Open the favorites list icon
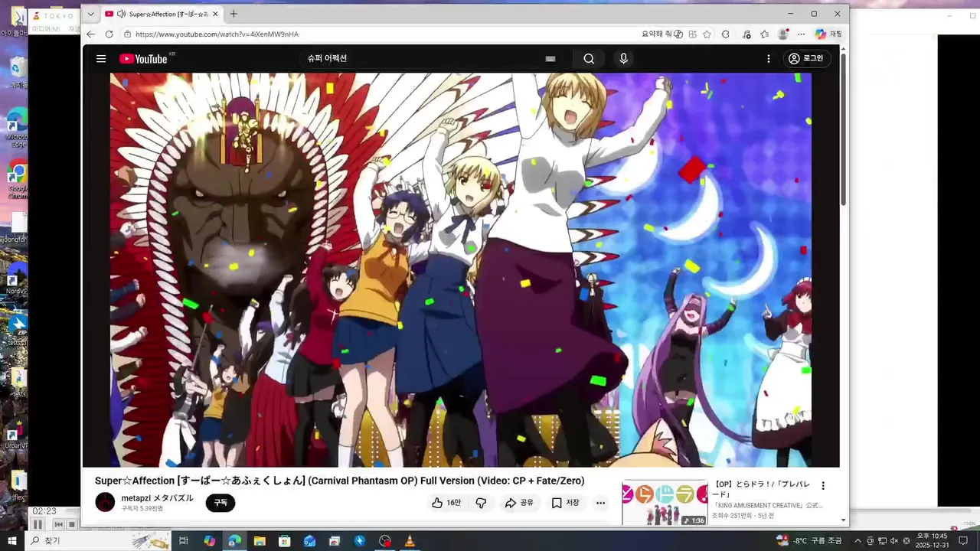This screenshot has height=551, width=980. click(764, 34)
